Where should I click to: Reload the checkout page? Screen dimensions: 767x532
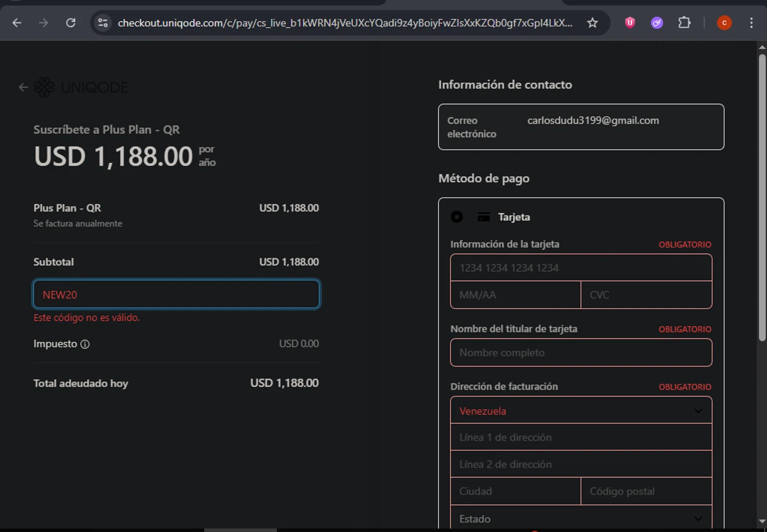tap(71, 22)
